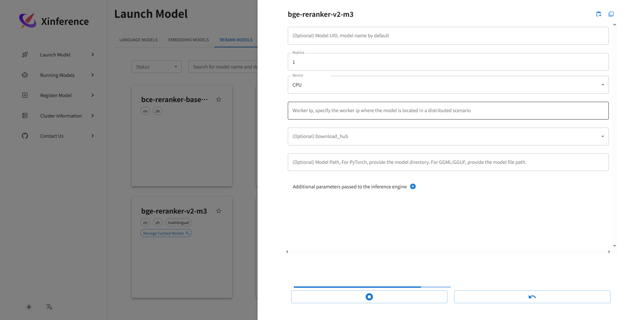The height and width of the screenshot is (320, 644).
Task: Favorite the bge-reranker-v2-m3 card star
Action: 219,211
